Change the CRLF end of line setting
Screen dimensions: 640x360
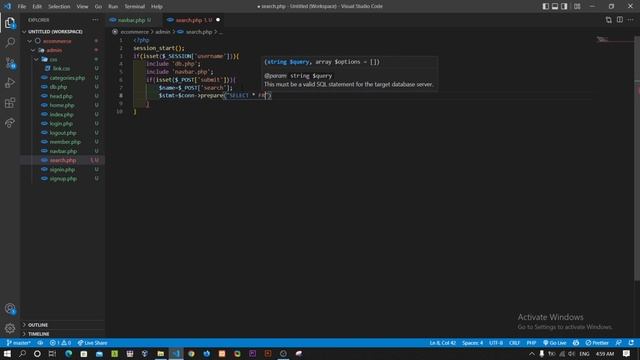[514, 343]
